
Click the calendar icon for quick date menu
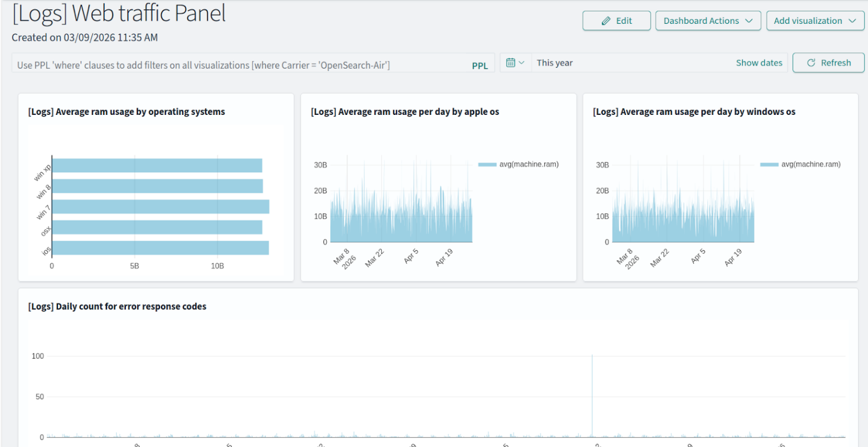click(x=511, y=63)
